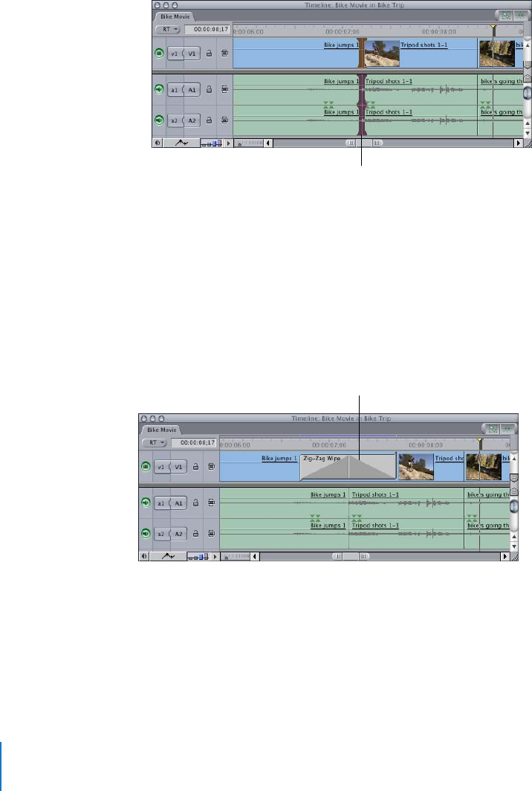Open the RT pop-up menu in the lower timeline
532x791 pixels.
[x=154, y=442]
